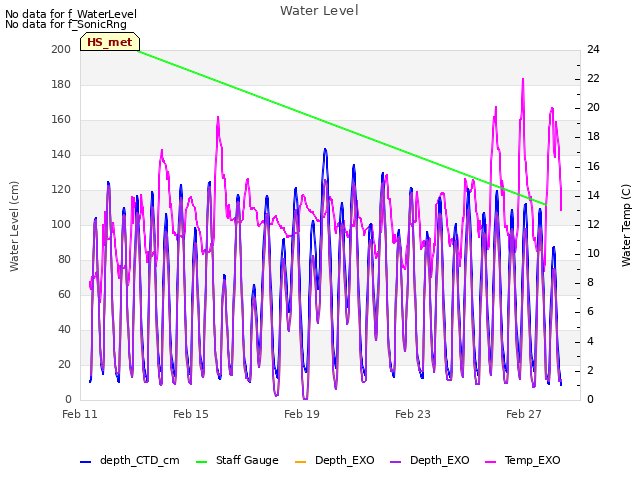Image resolution: width=640 pixels, height=480 pixels.
Task: Click the highest magenta temperature peak near Feb 27
Action: [523, 79]
